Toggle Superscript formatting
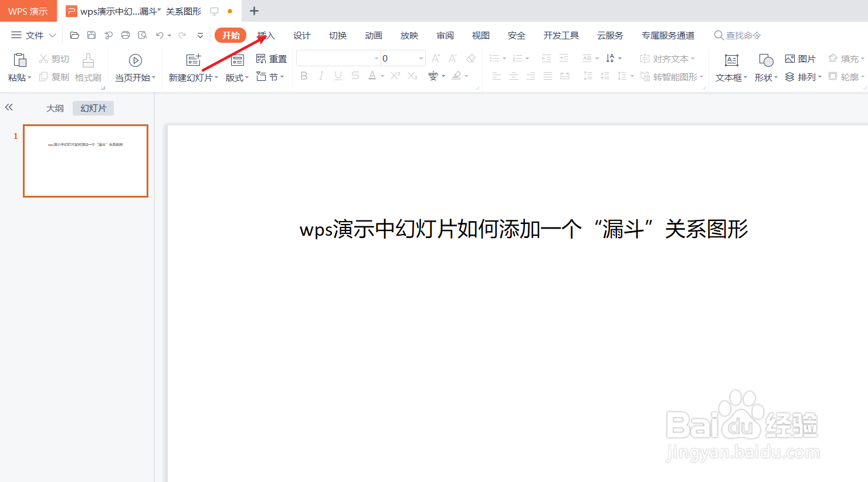 click(395, 76)
